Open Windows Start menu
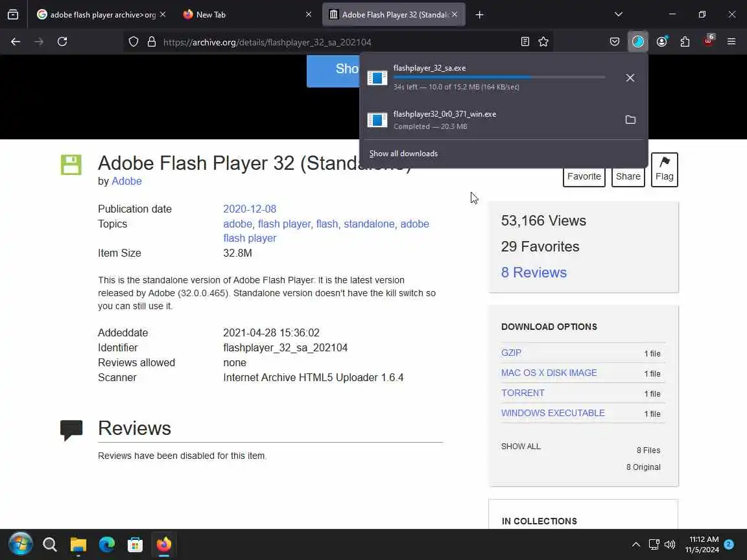Screen dimensions: 747x560 click(x=20, y=544)
